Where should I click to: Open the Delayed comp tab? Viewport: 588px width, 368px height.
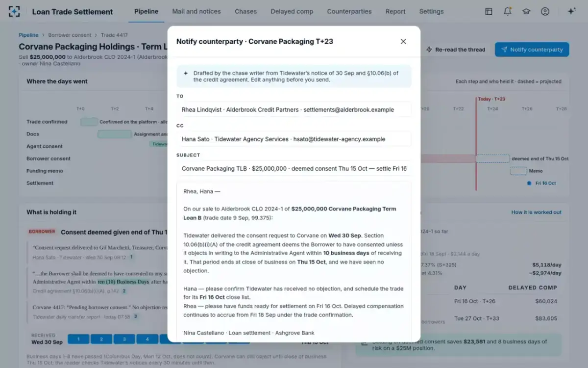[x=292, y=11]
